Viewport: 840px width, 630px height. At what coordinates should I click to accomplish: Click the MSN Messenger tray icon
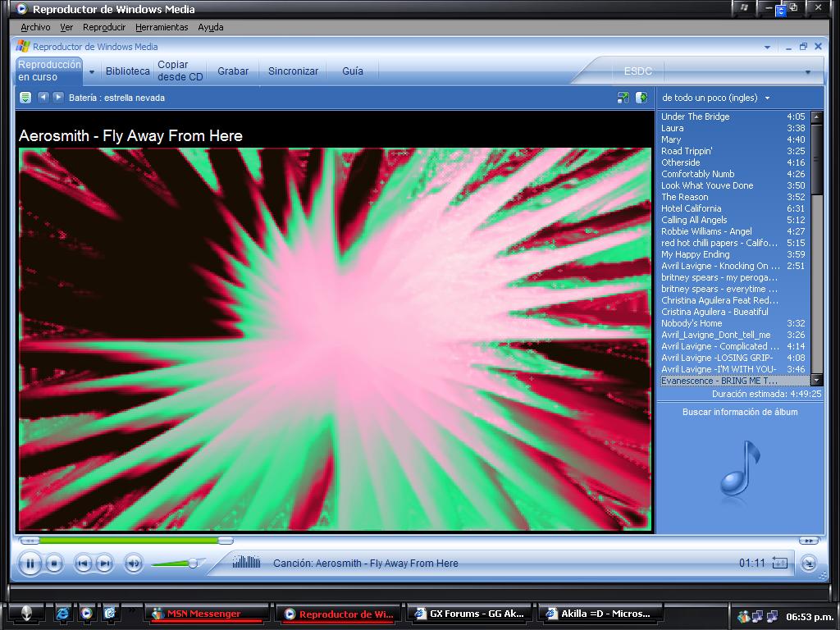tap(743, 617)
